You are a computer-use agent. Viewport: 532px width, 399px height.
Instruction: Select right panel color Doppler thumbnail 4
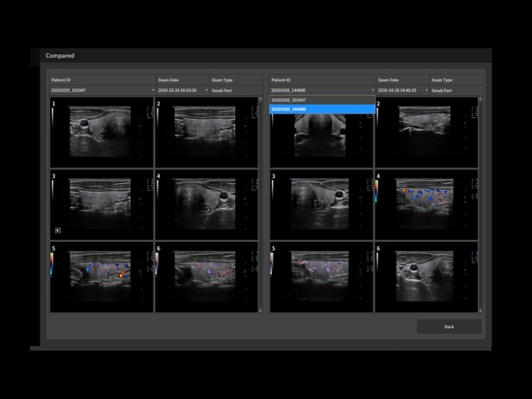(x=427, y=204)
